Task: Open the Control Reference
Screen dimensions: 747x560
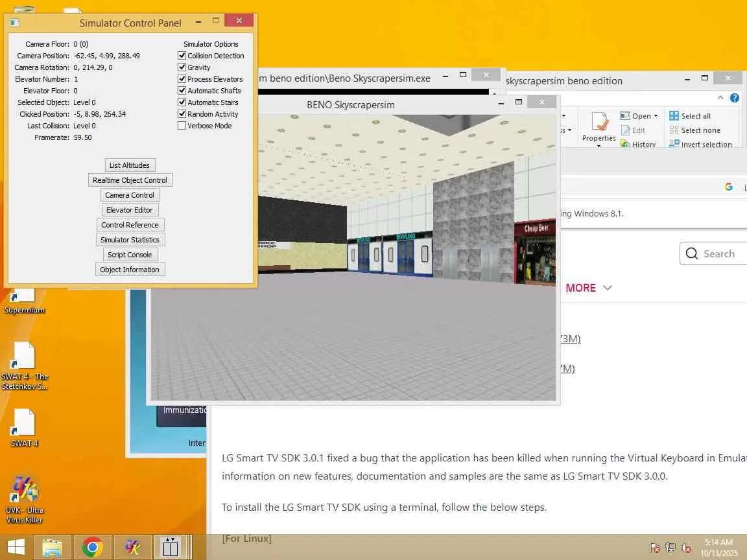Action: (x=130, y=225)
